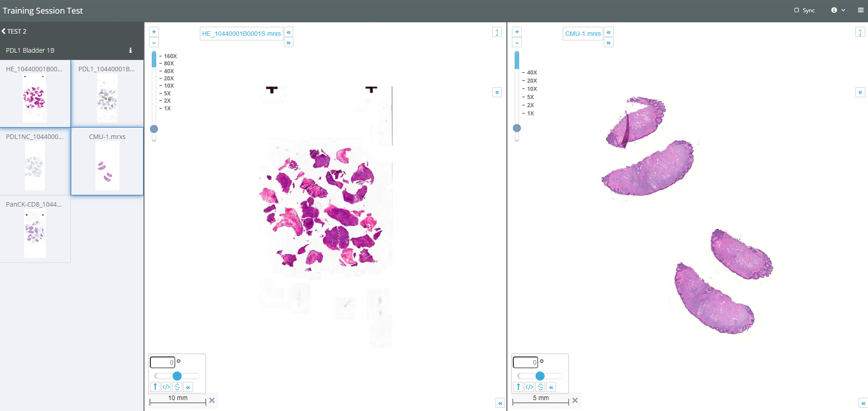This screenshot has width=868, height=411.
Task: Click zoom out minus on right viewer
Action: (x=517, y=43)
